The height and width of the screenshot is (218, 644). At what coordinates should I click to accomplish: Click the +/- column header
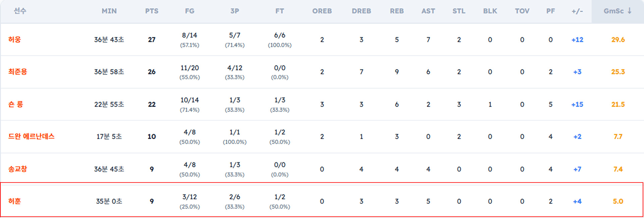point(577,11)
